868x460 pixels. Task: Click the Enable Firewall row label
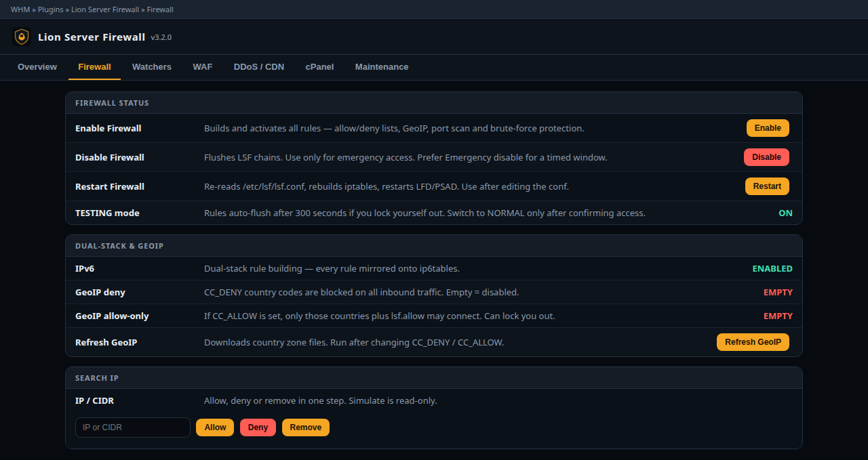tap(108, 128)
